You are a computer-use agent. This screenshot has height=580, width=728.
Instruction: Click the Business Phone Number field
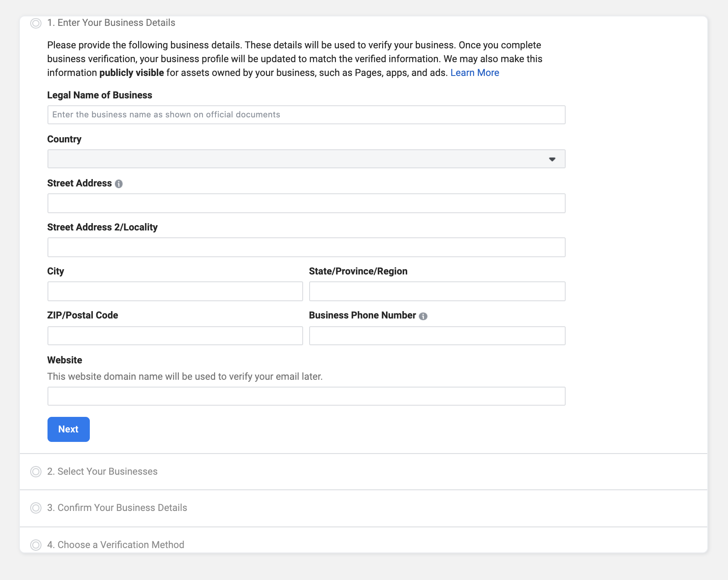437,335
